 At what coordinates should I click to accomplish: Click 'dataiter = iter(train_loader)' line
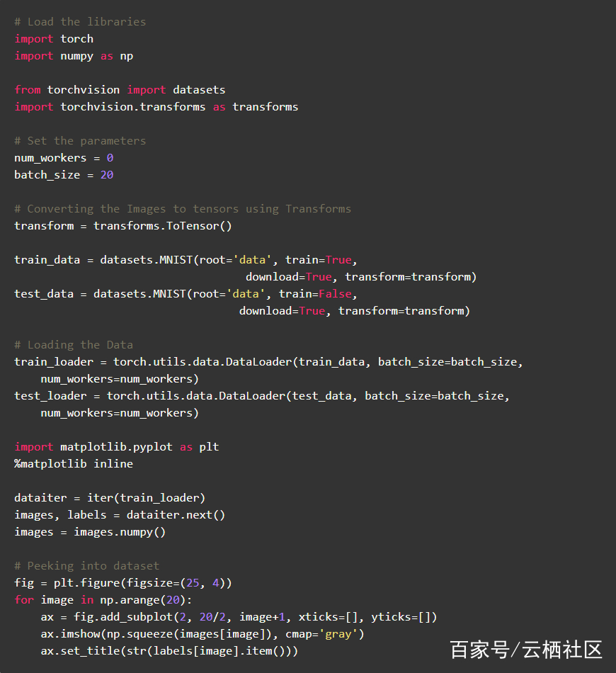pyautogui.click(x=110, y=498)
